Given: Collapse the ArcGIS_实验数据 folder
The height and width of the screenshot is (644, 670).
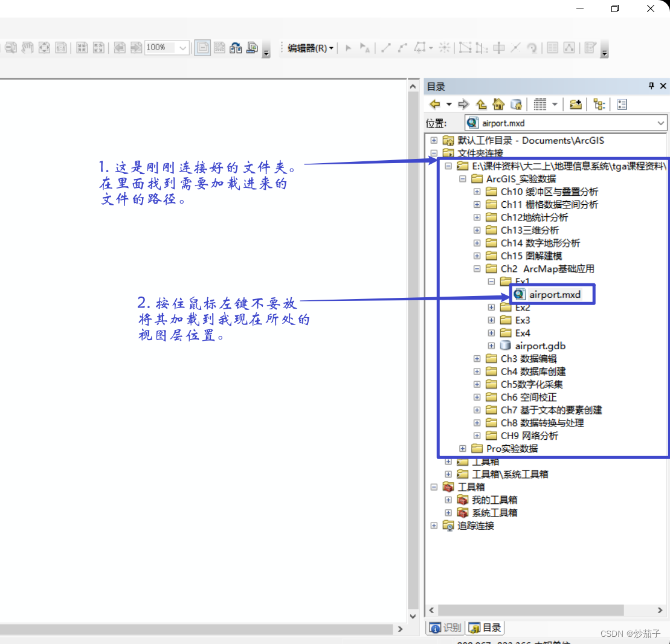Looking at the screenshot, I should coord(462,179).
